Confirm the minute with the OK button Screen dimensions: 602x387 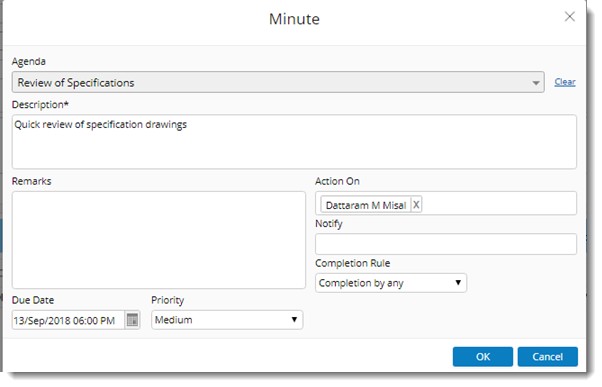483,357
